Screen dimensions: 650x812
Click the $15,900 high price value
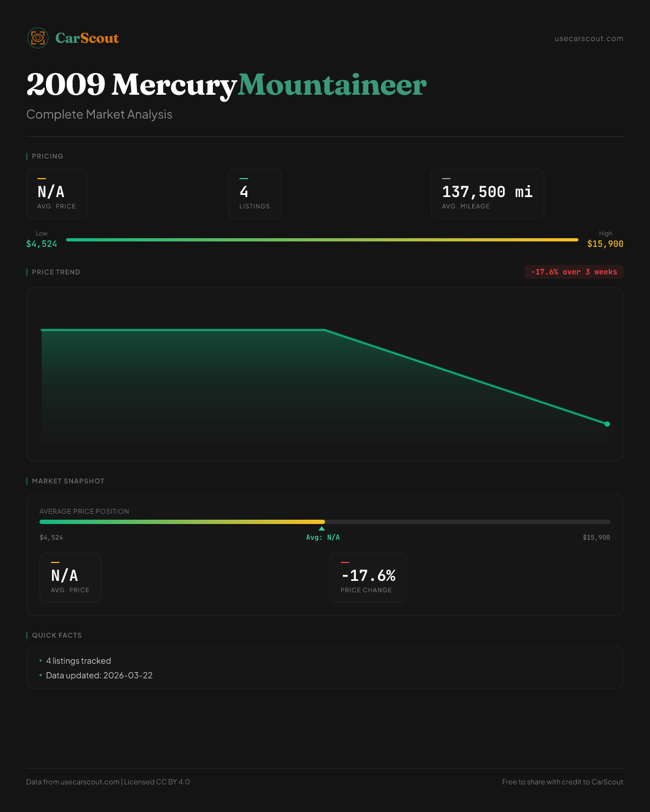[605, 244]
